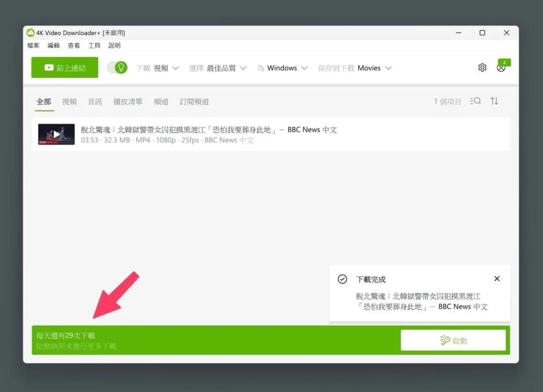Select the 全部 tab
543x392 pixels.
point(44,102)
